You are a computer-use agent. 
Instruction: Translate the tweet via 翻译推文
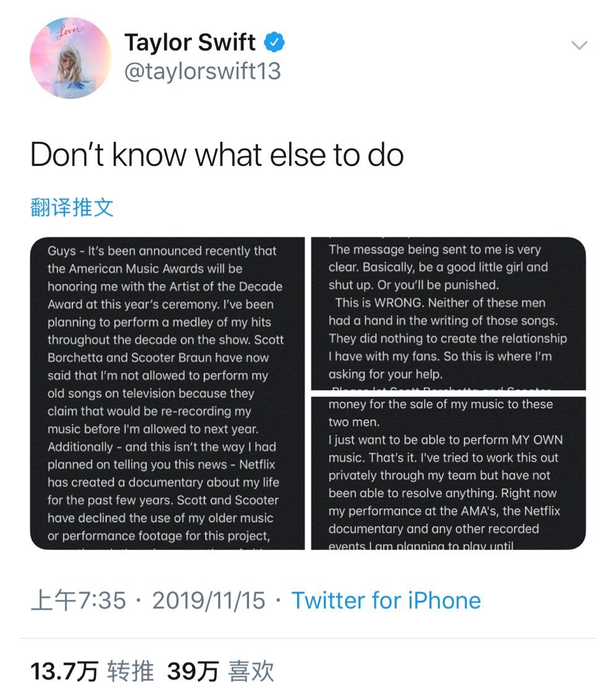tap(72, 208)
